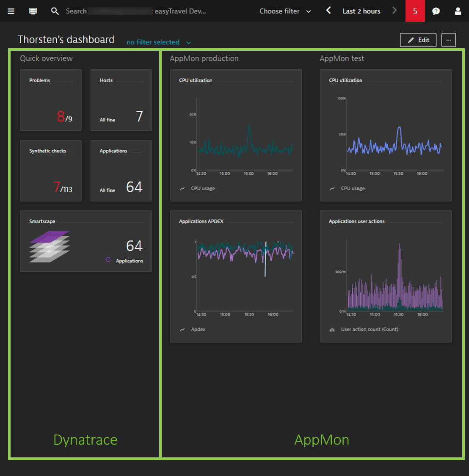Open the Synthetic checks tile

(x=51, y=171)
